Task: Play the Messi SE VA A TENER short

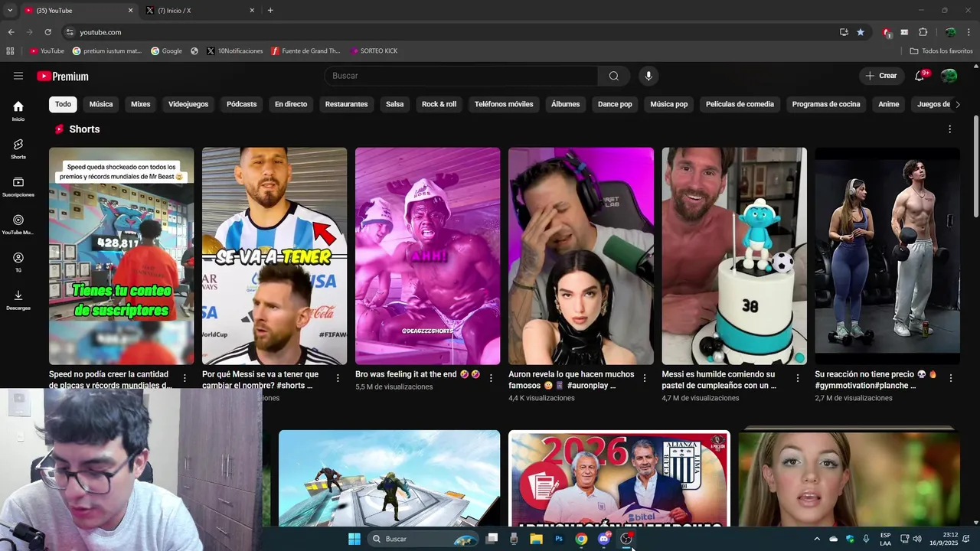Action: pos(275,256)
